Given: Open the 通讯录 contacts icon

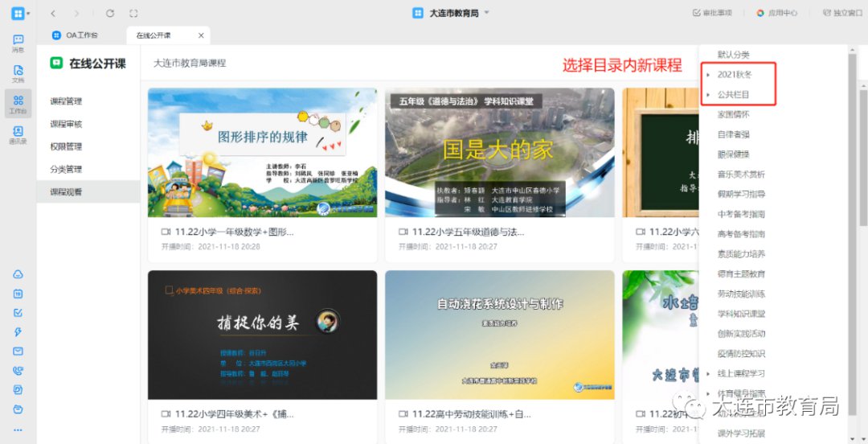Looking at the screenshot, I should (18, 134).
